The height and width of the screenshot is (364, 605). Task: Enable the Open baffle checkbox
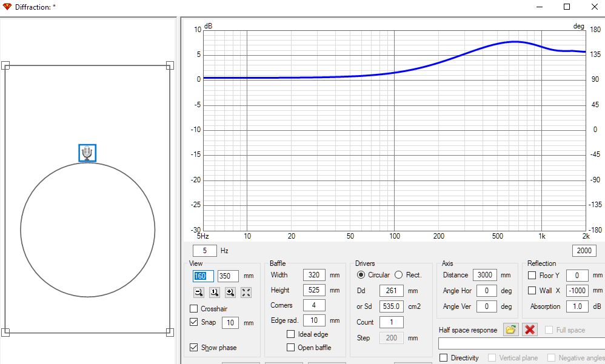click(291, 348)
